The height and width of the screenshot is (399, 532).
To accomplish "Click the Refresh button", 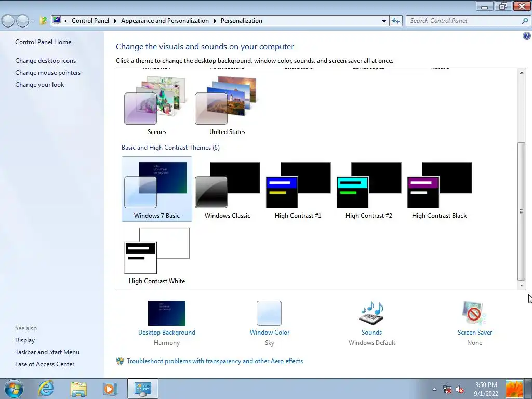I will click(x=395, y=21).
